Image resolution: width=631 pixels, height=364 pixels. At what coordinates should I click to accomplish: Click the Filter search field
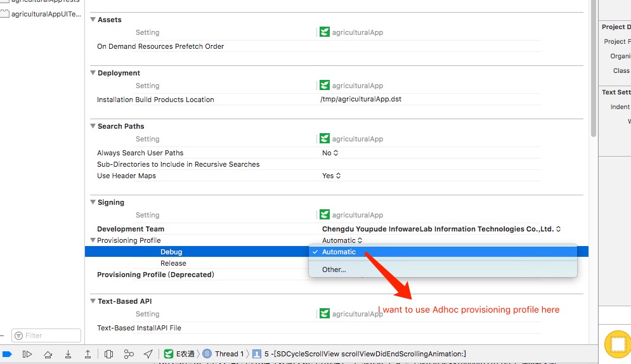[x=46, y=335]
